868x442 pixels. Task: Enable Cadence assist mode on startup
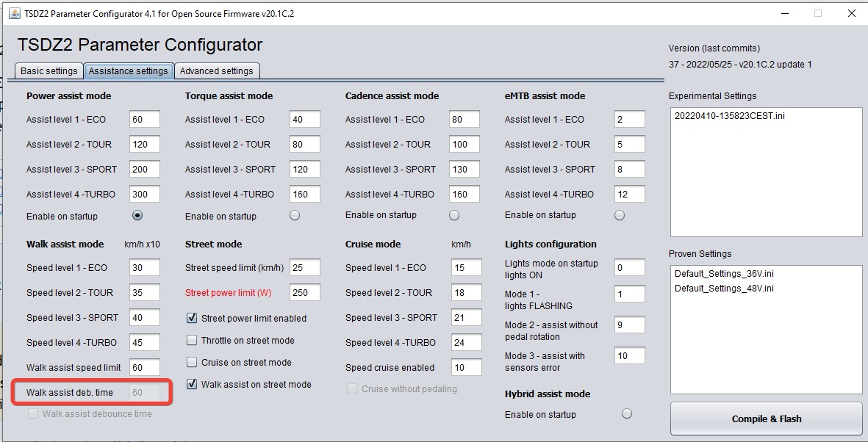[x=454, y=215]
